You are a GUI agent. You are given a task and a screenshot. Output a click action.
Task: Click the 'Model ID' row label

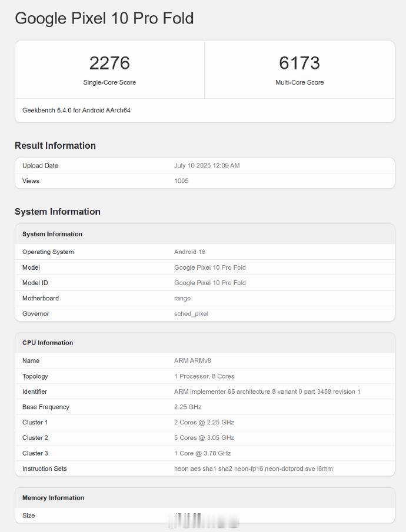coord(35,283)
